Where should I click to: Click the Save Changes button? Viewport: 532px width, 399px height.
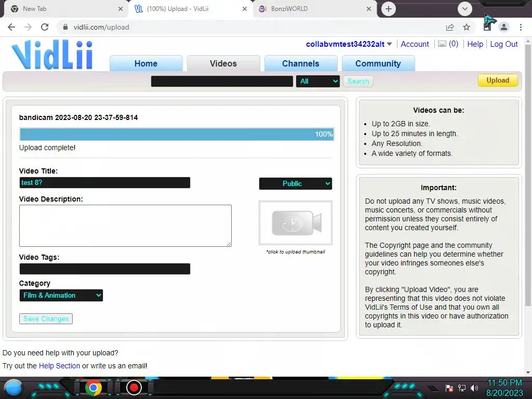point(46,318)
